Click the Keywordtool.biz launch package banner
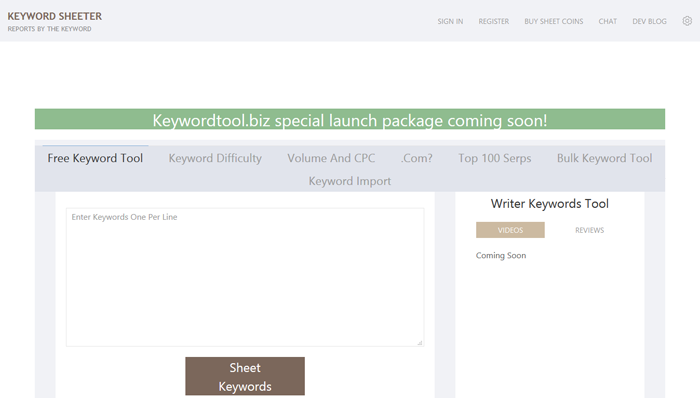This screenshot has height=398, width=700. (350, 119)
